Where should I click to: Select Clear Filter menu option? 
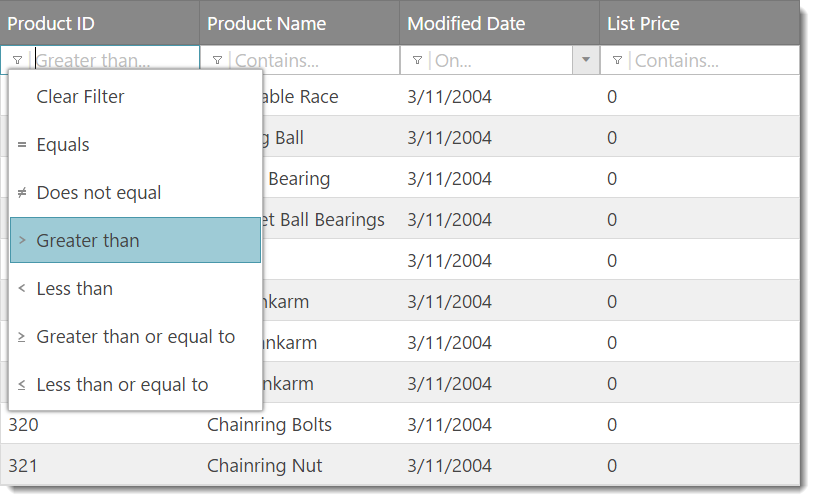click(x=81, y=97)
